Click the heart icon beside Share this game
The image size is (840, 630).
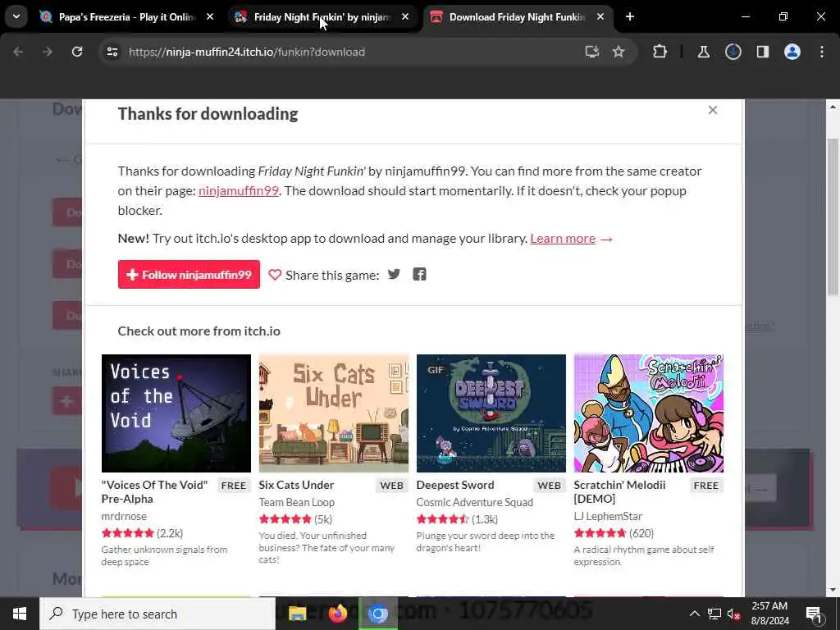click(275, 275)
